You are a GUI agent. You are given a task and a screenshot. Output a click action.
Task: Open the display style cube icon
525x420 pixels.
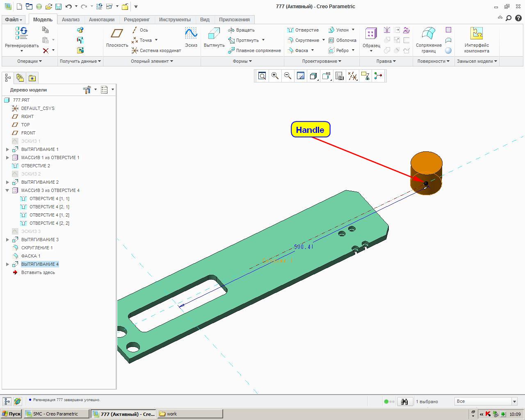click(x=313, y=76)
